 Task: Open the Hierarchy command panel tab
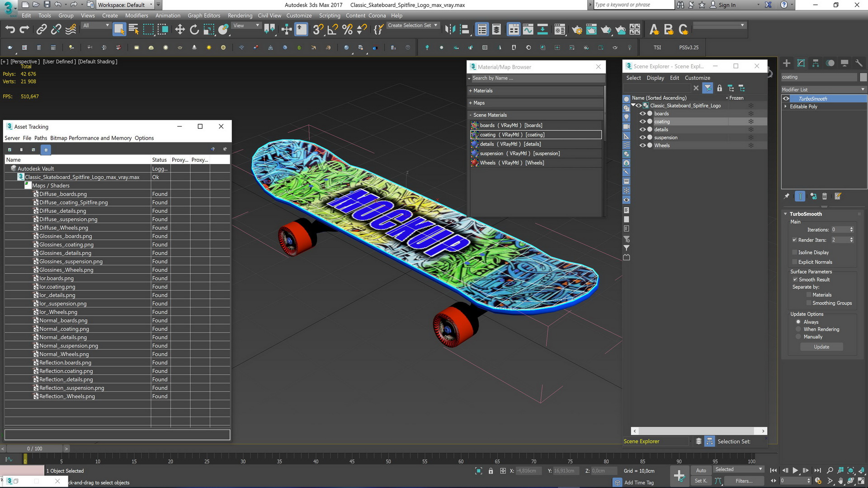click(x=816, y=63)
